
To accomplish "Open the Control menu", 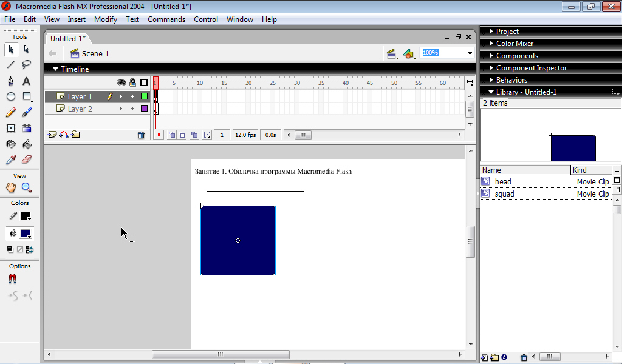I will coord(206,19).
